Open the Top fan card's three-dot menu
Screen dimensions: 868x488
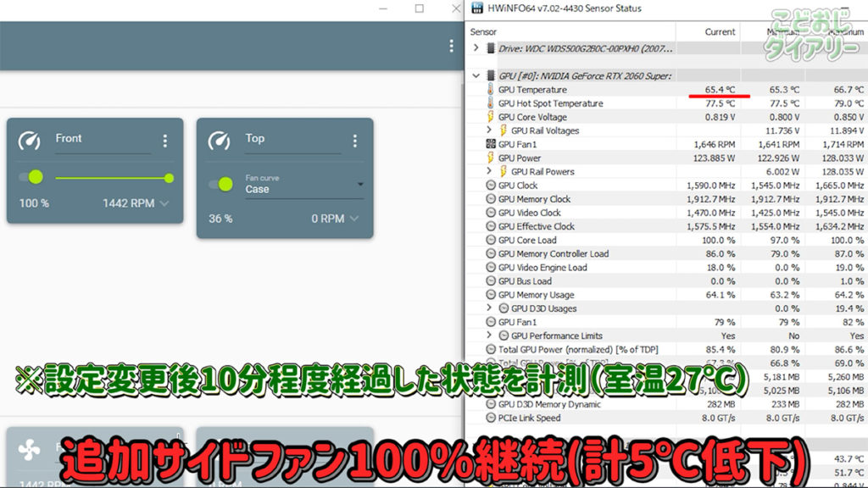(354, 141)
